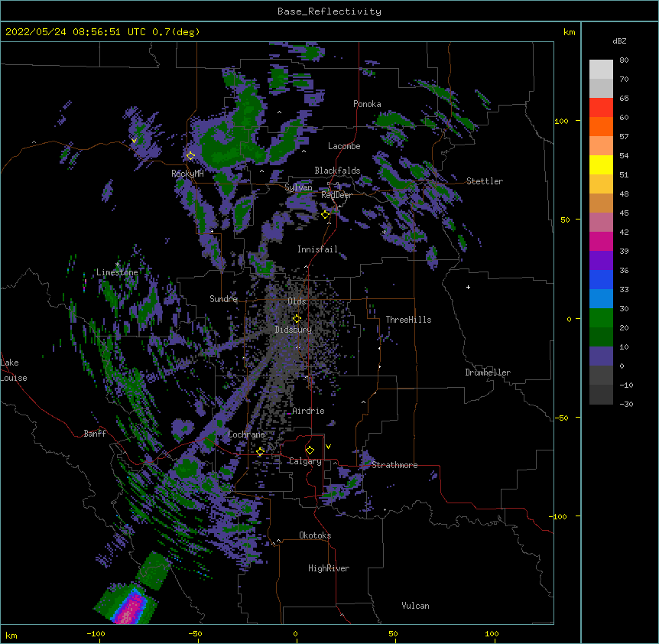Screen dimensions: 659x644
Task: Click the HighRiver label
Action: coord(329,568)
